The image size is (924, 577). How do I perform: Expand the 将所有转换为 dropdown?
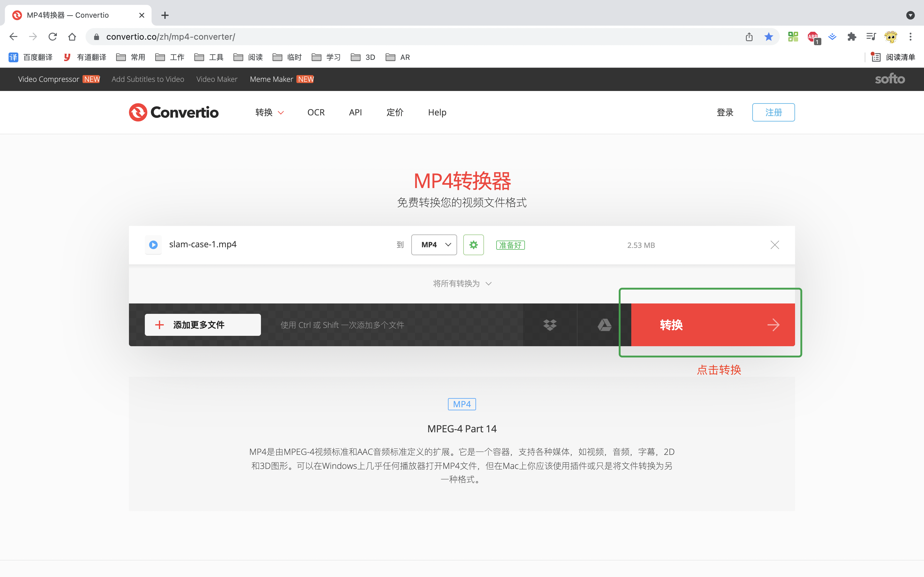click(462, 284)
